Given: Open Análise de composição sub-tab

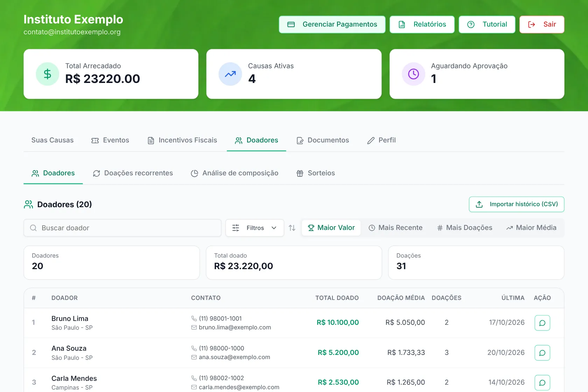Looking at the screenshot, I should pyautogui.click(x=234, y=173).
